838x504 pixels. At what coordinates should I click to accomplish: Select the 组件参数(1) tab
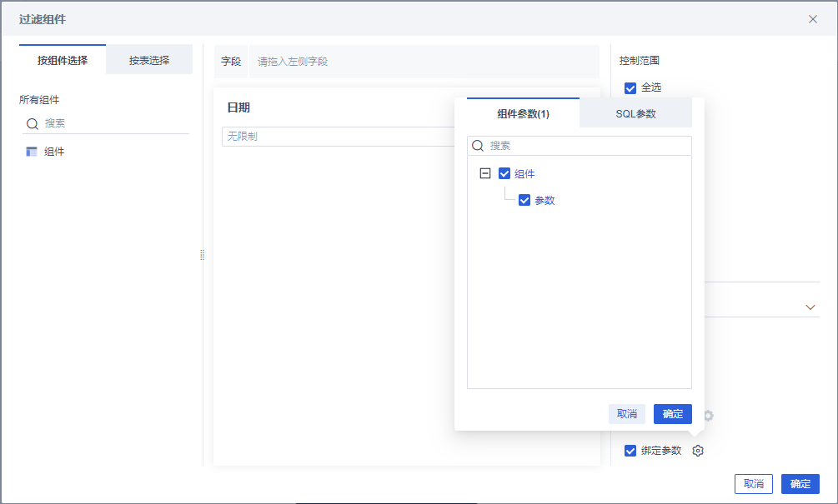tap(523, 113)
